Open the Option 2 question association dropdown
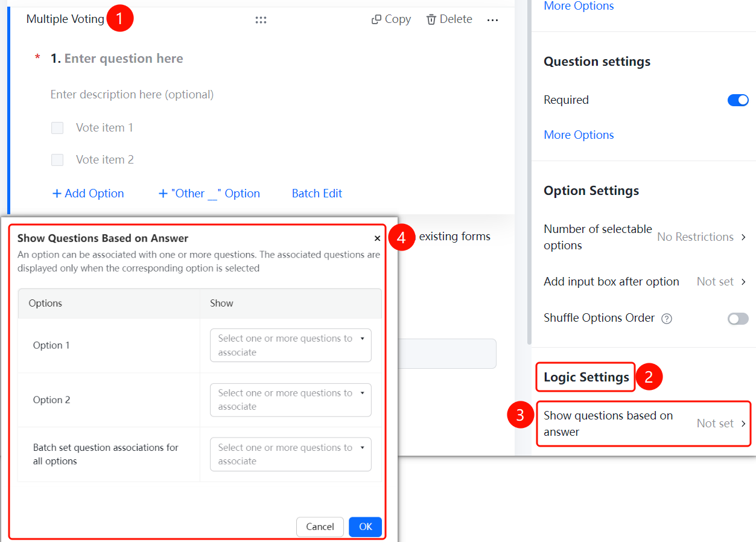Screen dimensions: 756x542 [x=291, y=400]
